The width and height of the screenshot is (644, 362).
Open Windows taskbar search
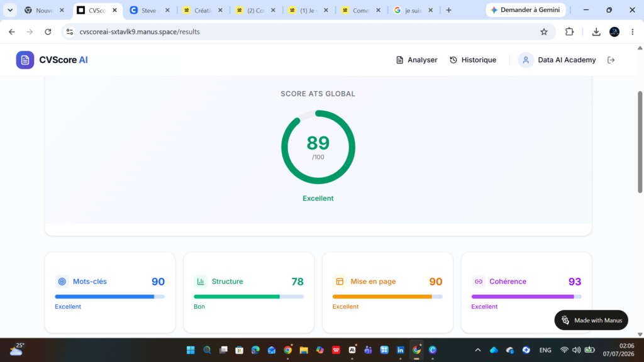tap(207, 349)
